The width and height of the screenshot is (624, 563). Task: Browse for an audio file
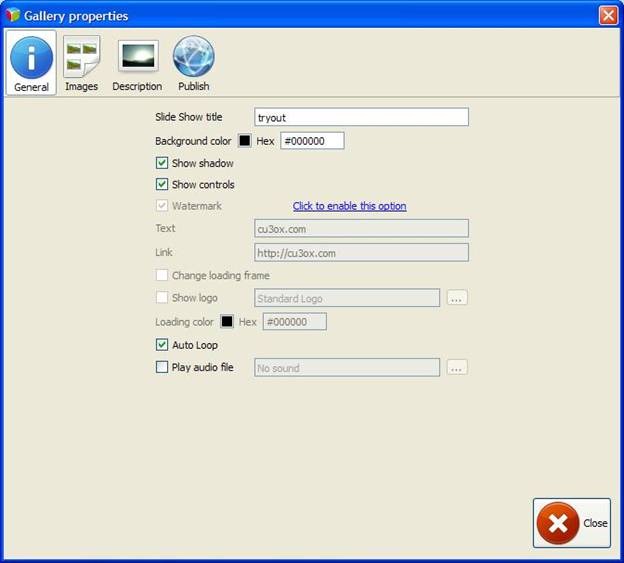tap(457, 367)
